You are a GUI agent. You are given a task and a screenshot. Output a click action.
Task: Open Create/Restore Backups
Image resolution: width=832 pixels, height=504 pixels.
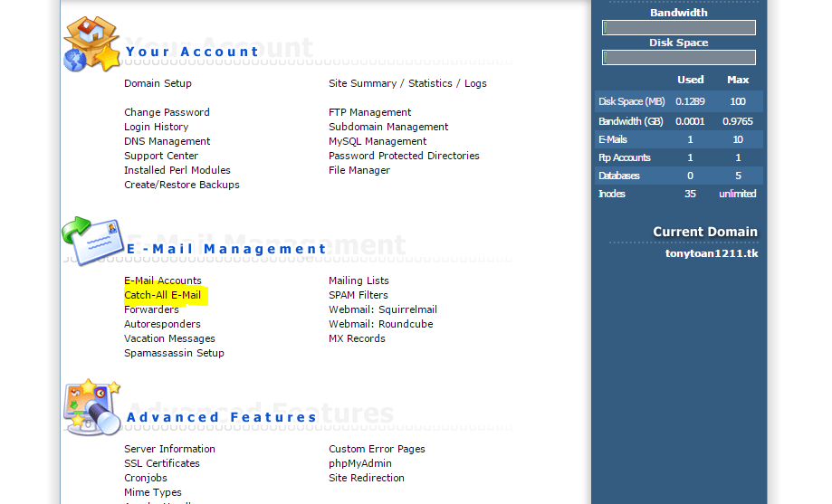[182, 185]
